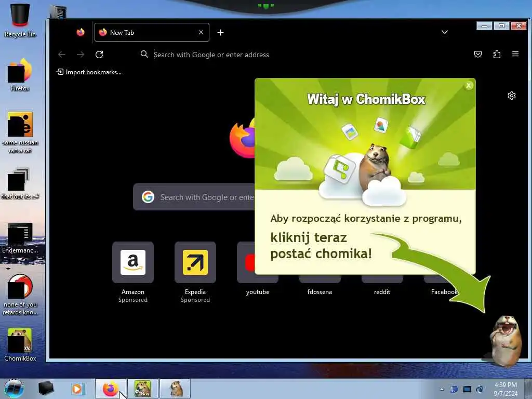Reload the current page

tap(99, 54)
